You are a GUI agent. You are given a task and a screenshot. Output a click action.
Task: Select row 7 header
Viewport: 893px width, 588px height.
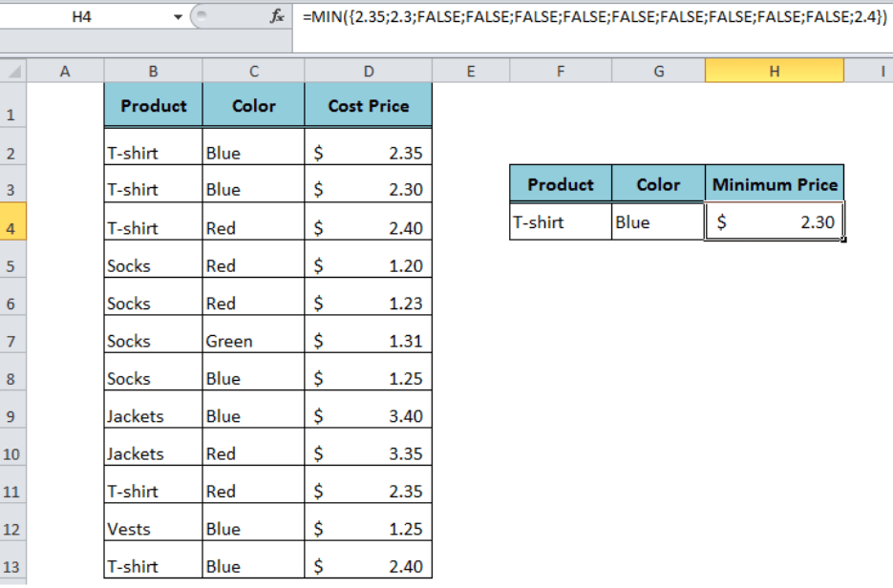(x=12, y=334)
